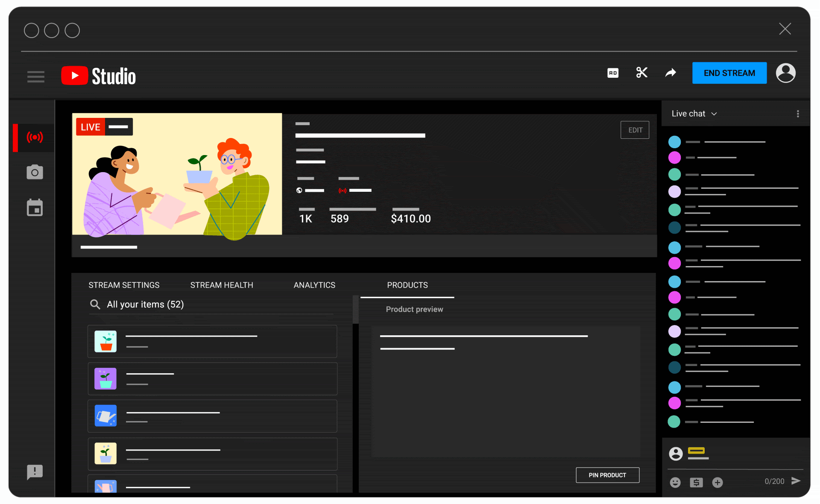Screen dimensions: 820x504
Task: Click the scissors/trim icon in top toolbar
Action: (641, 73)
